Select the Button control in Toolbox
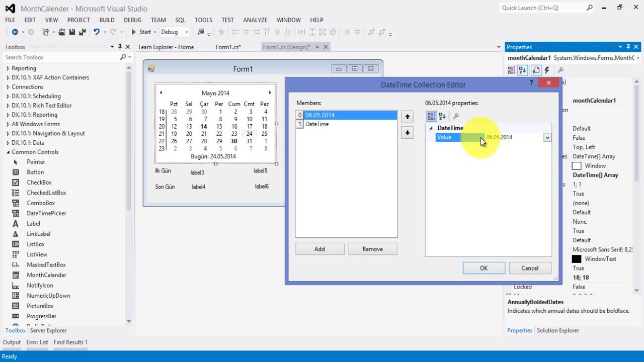Viewport: 644px width, 362px height. [x=35, y=172]
